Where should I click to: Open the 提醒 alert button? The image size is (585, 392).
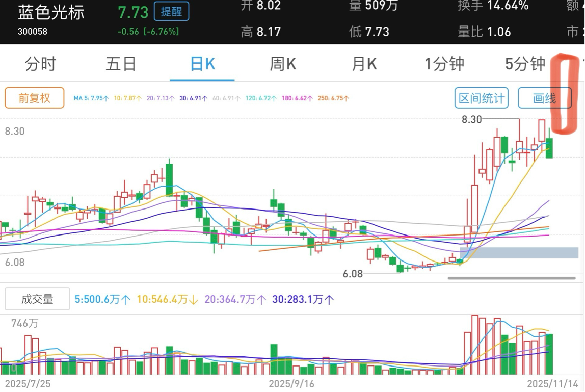point(171,12)
